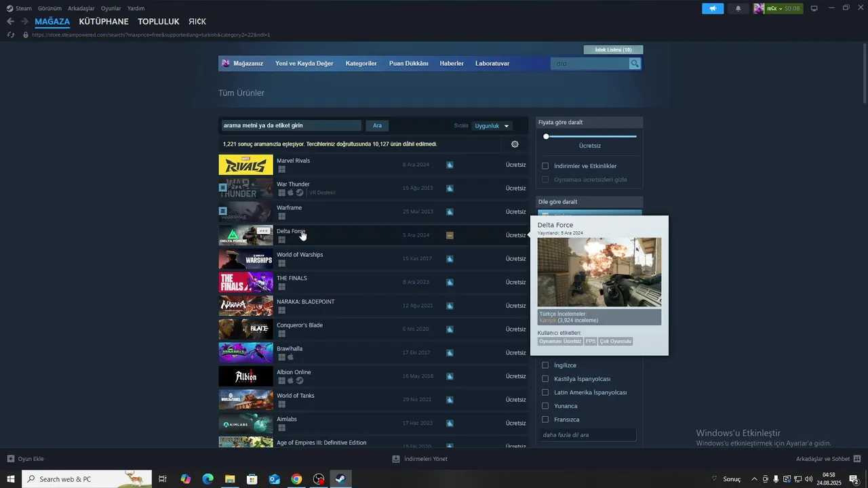
Task: Open Windows Start menu
Action: pos(10,479)
